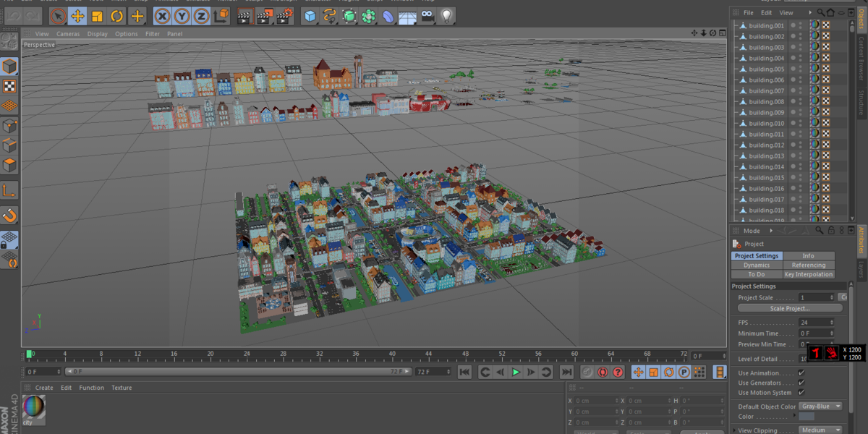Open the View Clipping Medium dropdown

(x=821, y=430)
